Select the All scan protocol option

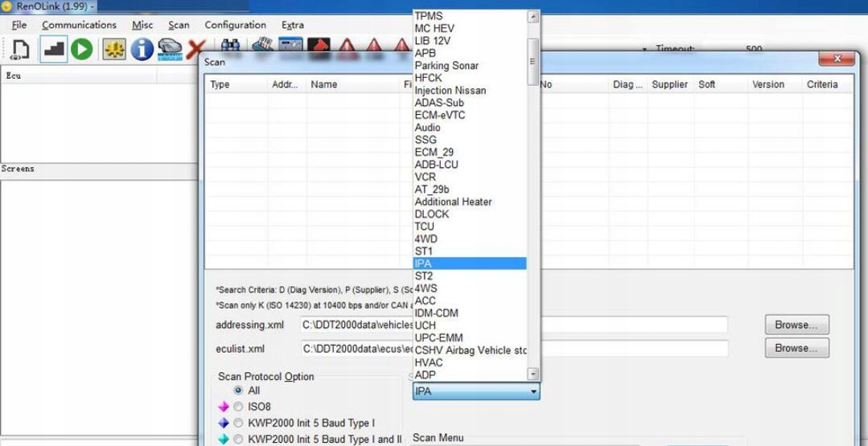click(x=239, y=391)
